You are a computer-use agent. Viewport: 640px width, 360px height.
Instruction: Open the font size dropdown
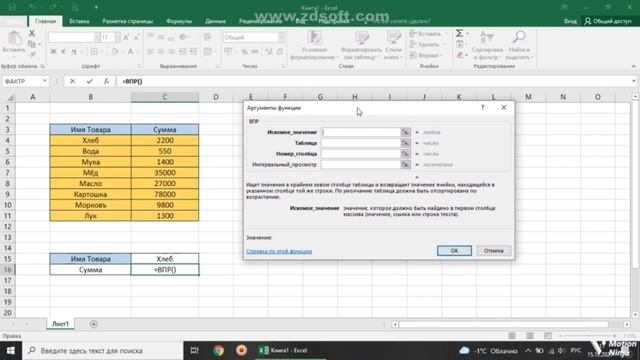117,38
